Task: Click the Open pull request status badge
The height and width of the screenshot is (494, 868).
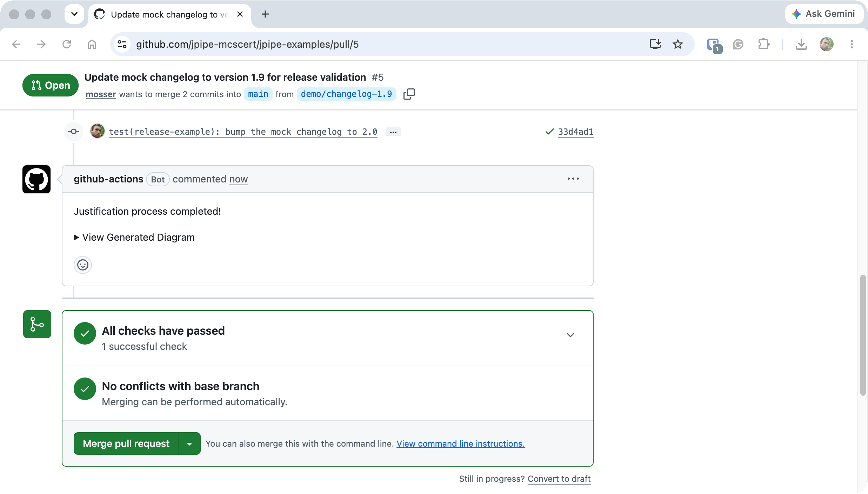Action: pyautogui.click(x=51, y=85)
